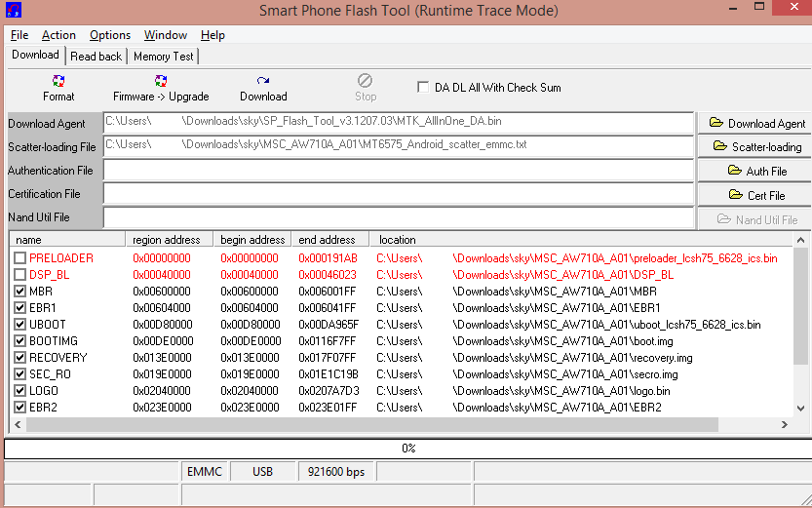
Task: Open the File menu
Action: click(x=19, y=35)
